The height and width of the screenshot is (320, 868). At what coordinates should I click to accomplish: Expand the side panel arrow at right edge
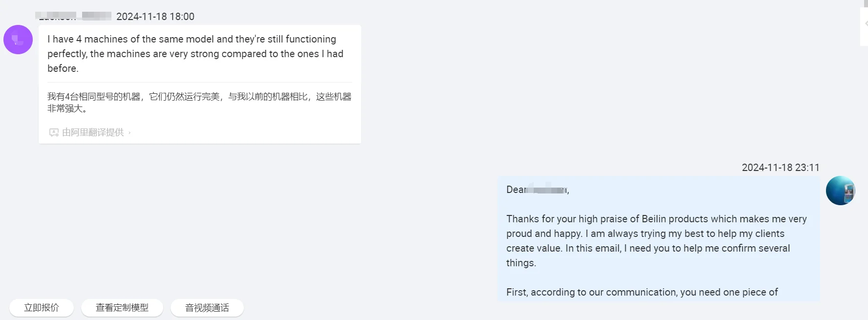865,23
